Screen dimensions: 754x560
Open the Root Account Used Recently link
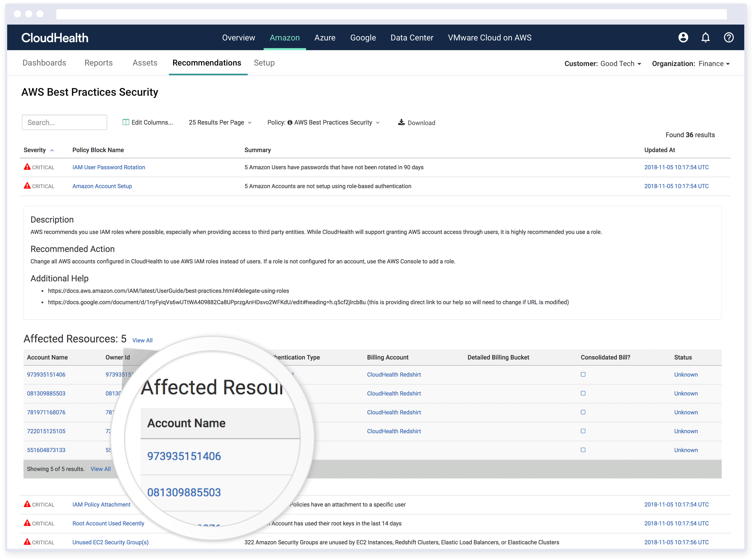(x=108, y=523)
